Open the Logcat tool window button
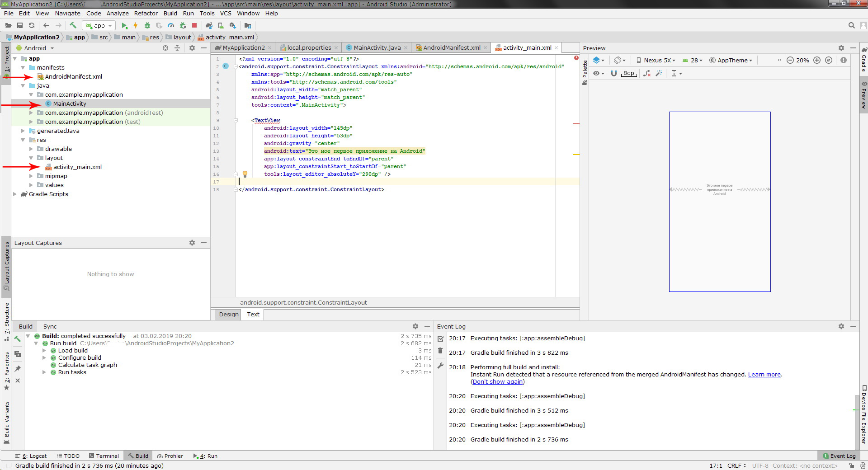 [31, 456]
